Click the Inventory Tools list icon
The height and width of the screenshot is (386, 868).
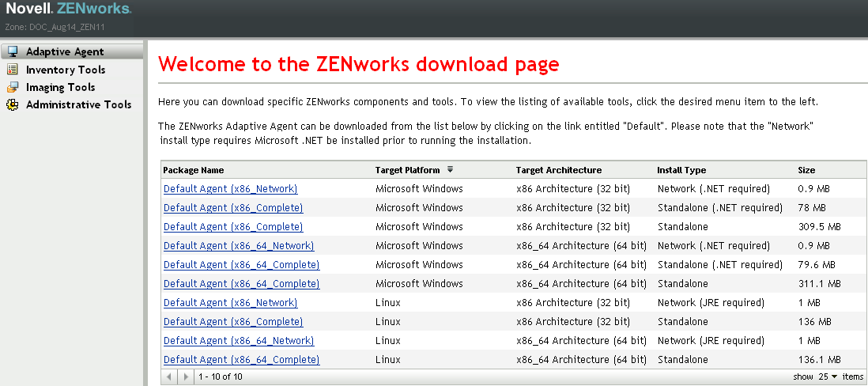pyautogui.click(x=13, y=70)
